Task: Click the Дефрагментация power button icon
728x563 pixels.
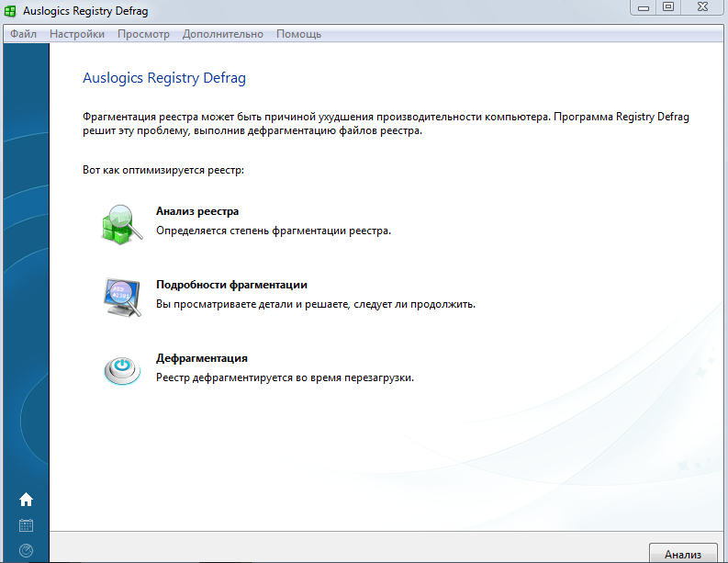Action: [x=122, y=370]
